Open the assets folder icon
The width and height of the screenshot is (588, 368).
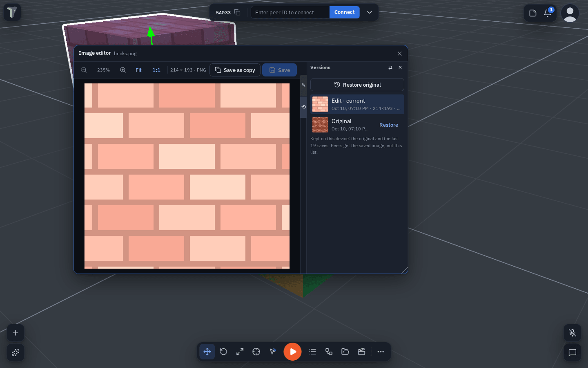coord(345,352)
